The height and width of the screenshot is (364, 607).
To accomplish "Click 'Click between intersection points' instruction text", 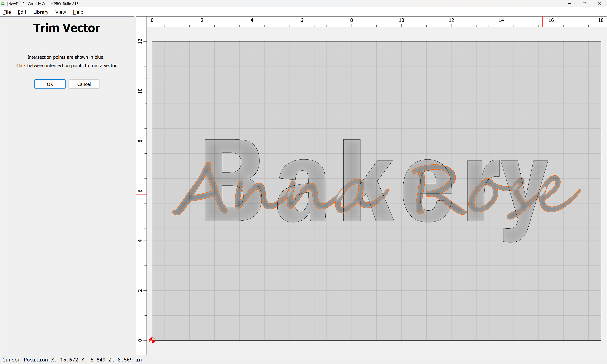I will click(x=67, y=66).
